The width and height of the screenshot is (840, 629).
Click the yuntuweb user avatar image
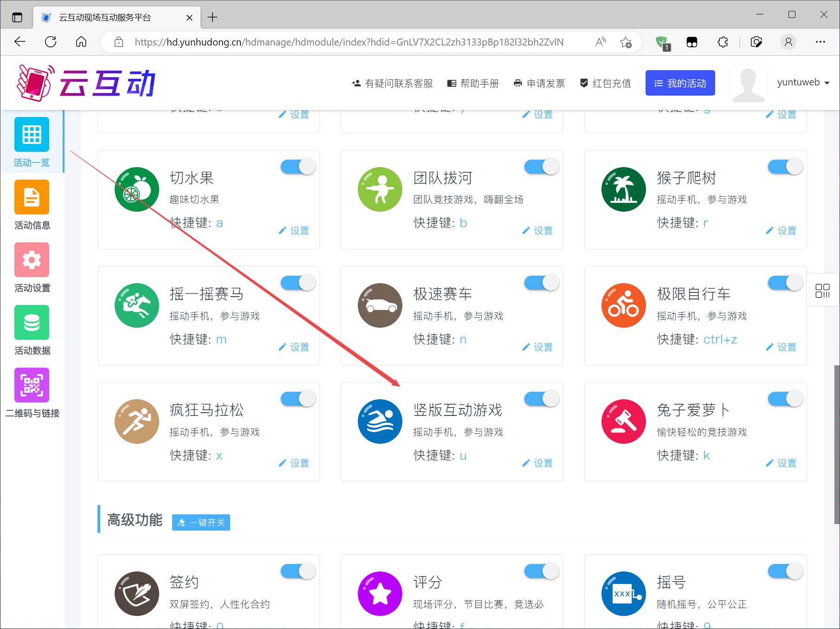pos(748,84)
